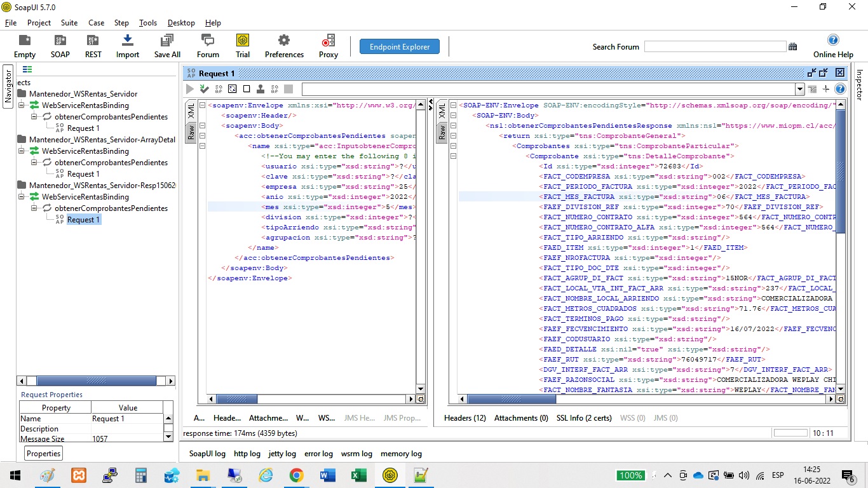The image size is (868, 488).
Task: Open the File menu
Action: [x=11, y=22]
